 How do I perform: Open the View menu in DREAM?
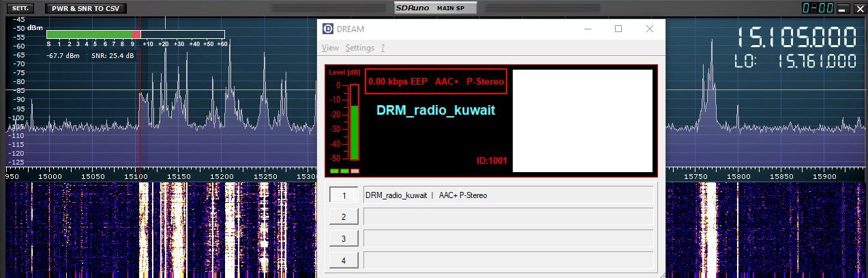click(x=330, y=48)
